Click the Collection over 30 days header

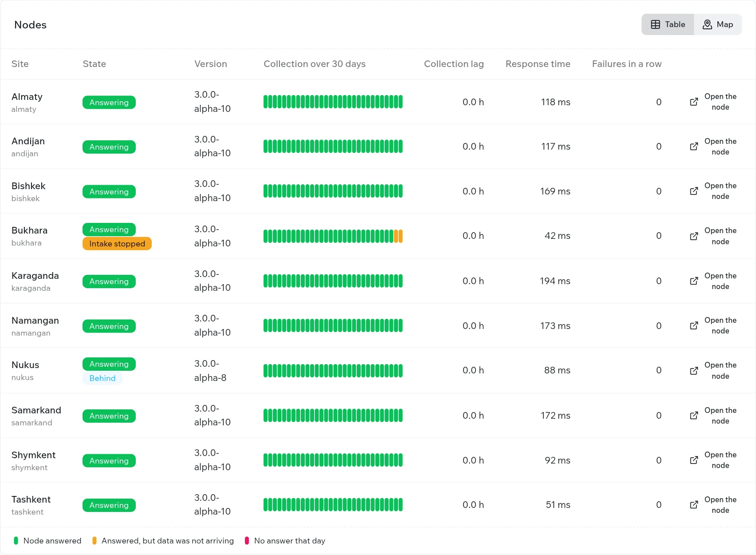click(315, 64)
